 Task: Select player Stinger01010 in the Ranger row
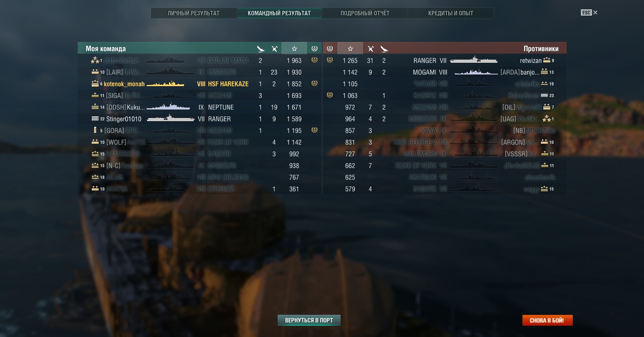coord(124,119)
